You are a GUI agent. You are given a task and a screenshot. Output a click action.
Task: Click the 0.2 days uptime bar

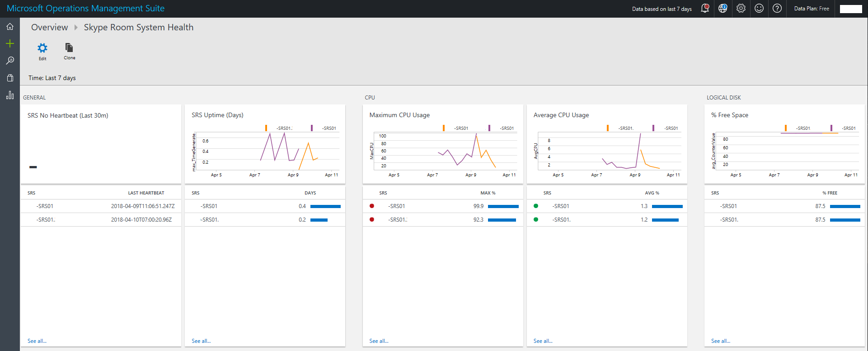pos(319,220)
